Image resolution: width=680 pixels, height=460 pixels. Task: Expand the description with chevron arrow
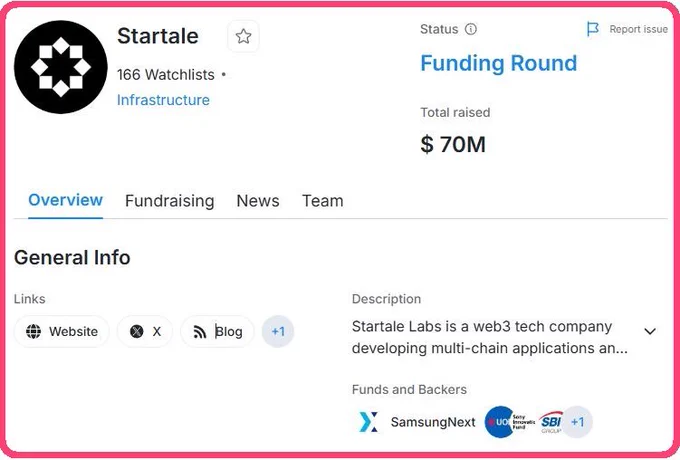click(x=650, y=332)
